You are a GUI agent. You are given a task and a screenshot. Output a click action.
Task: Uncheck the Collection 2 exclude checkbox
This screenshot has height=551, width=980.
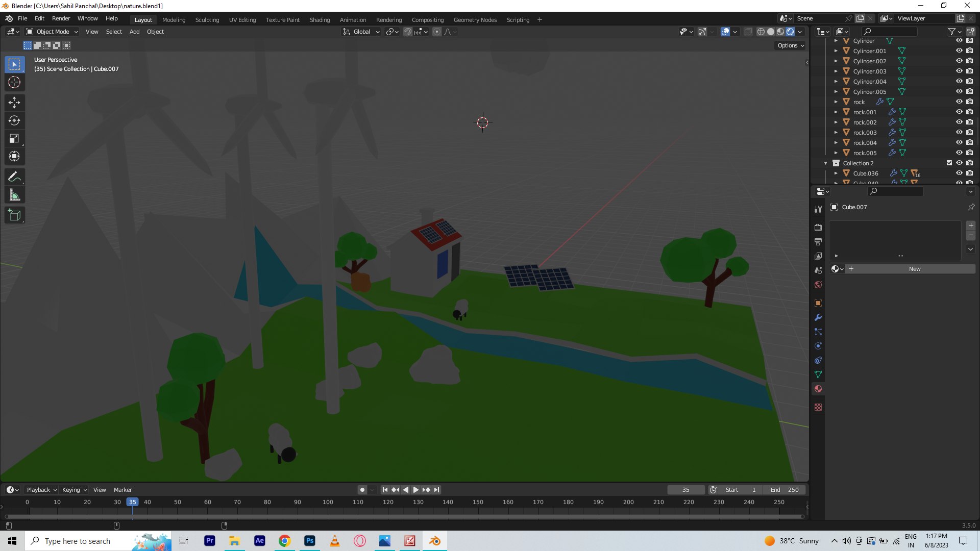(x=949, y=163)
